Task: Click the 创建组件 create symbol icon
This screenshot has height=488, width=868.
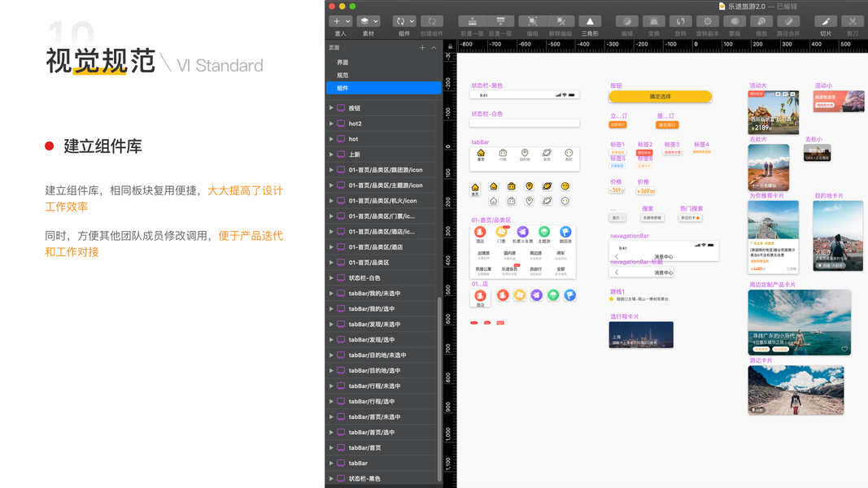Action: 431,21
